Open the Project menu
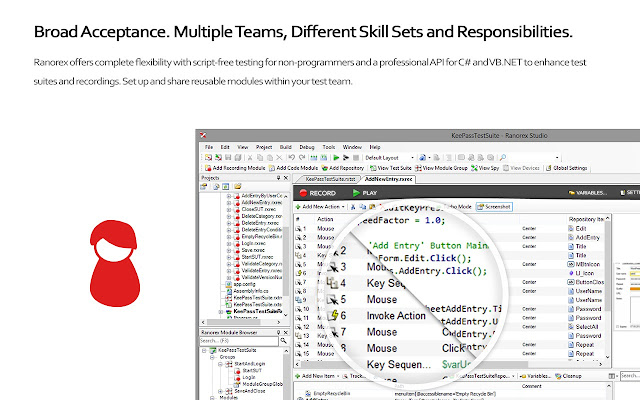 264,147
